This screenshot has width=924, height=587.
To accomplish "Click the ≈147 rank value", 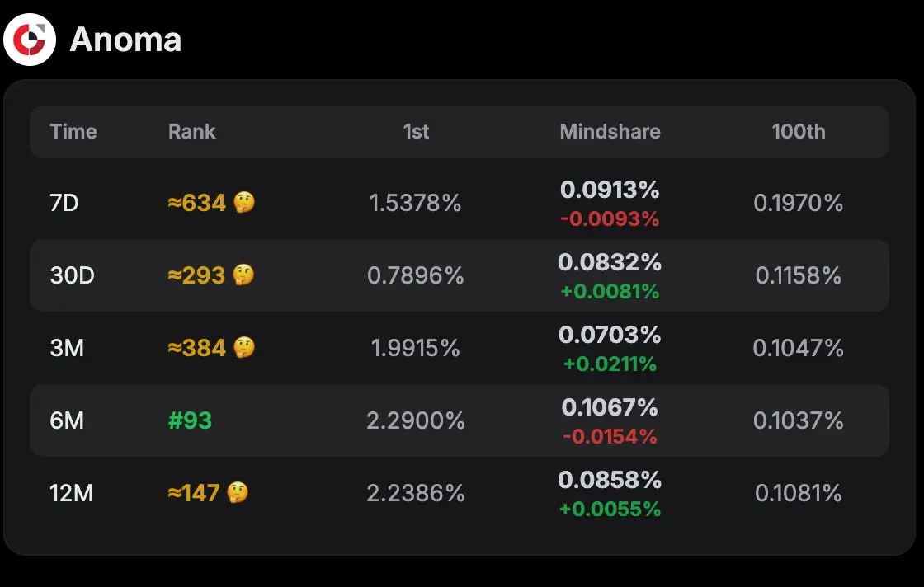I will pos(194,493).
